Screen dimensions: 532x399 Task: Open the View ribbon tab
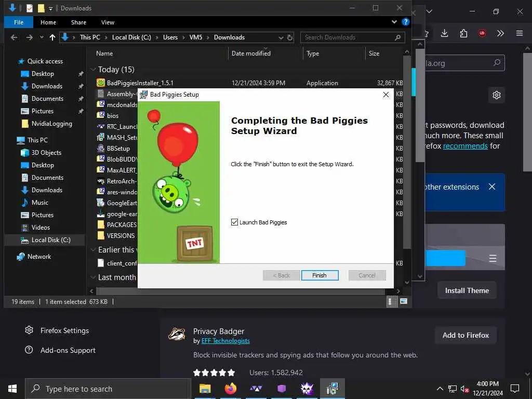coord(108,22)
